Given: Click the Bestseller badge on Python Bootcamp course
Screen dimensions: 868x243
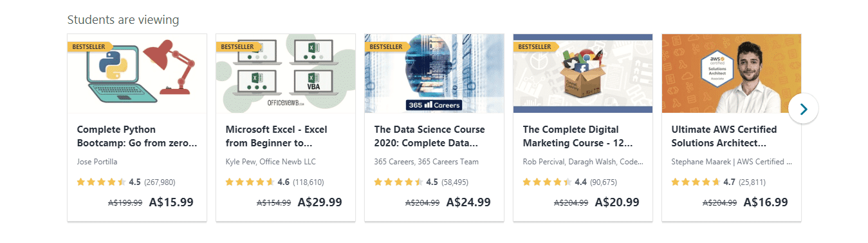Looking at the screenshot, I should pos(90,46).
